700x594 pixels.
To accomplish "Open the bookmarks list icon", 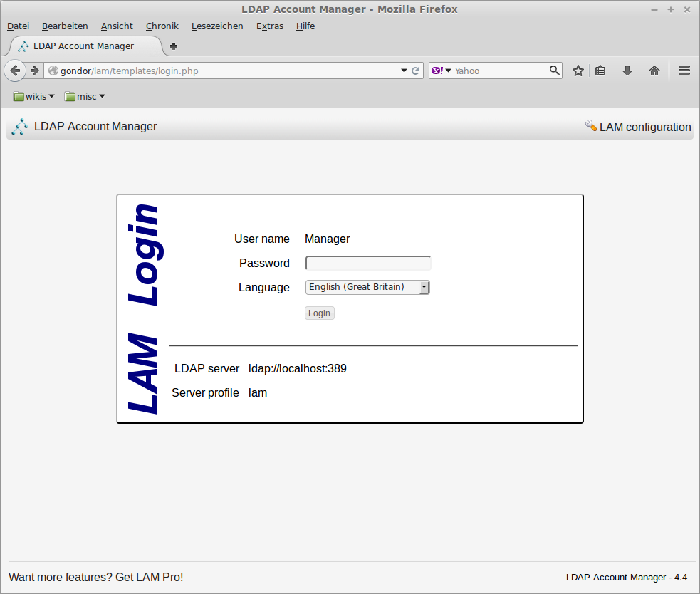I will click(600, 71).
